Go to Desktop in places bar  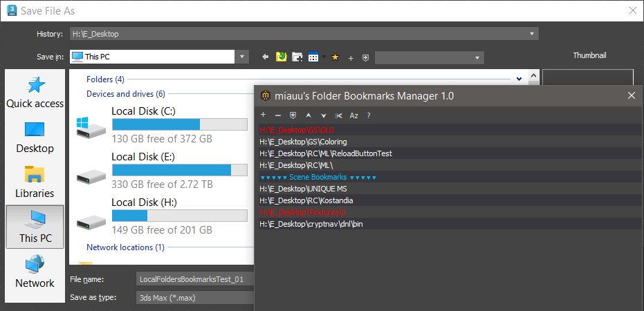click(35, 138)
